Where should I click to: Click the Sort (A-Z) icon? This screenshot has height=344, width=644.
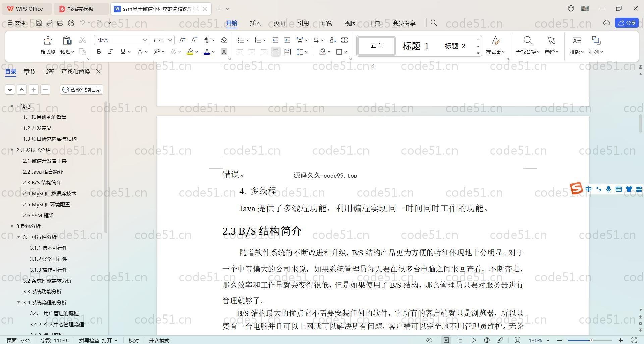click(333, 40)
